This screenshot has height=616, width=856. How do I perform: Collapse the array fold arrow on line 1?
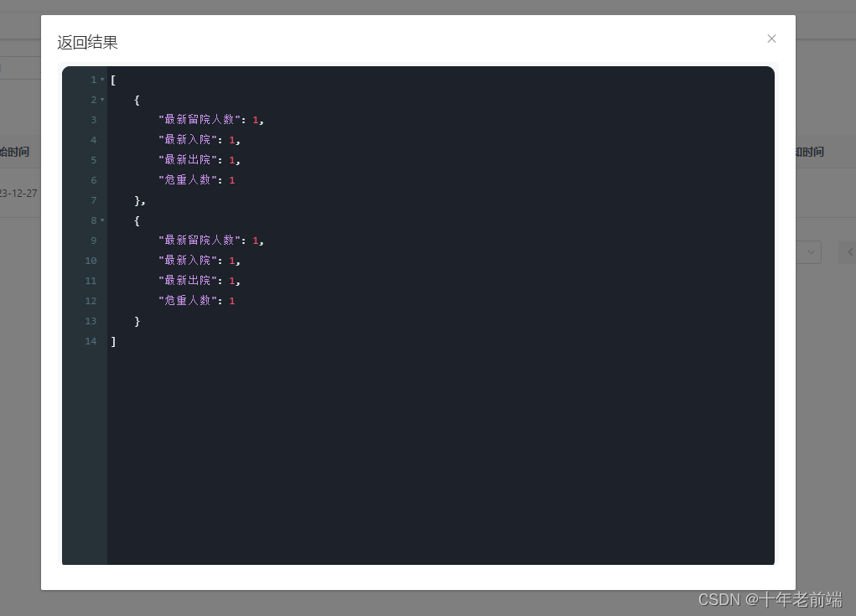point(102,80)
